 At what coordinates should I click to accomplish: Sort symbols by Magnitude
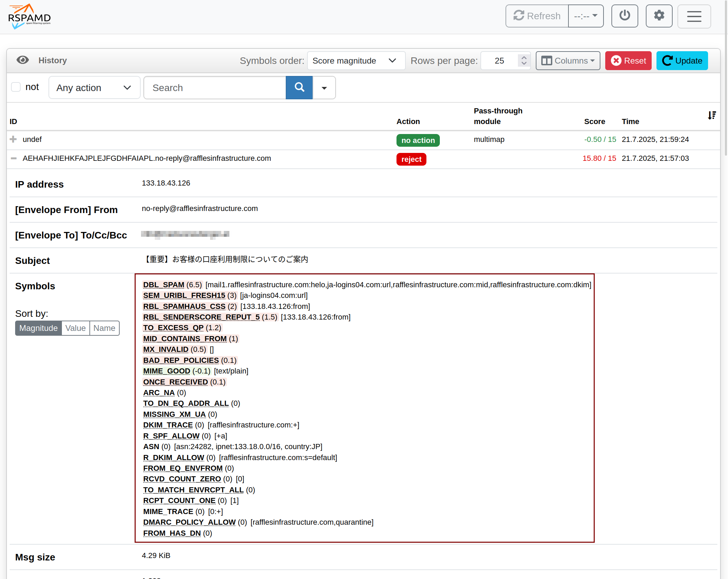pyautogui.click(x=38, y=328)
